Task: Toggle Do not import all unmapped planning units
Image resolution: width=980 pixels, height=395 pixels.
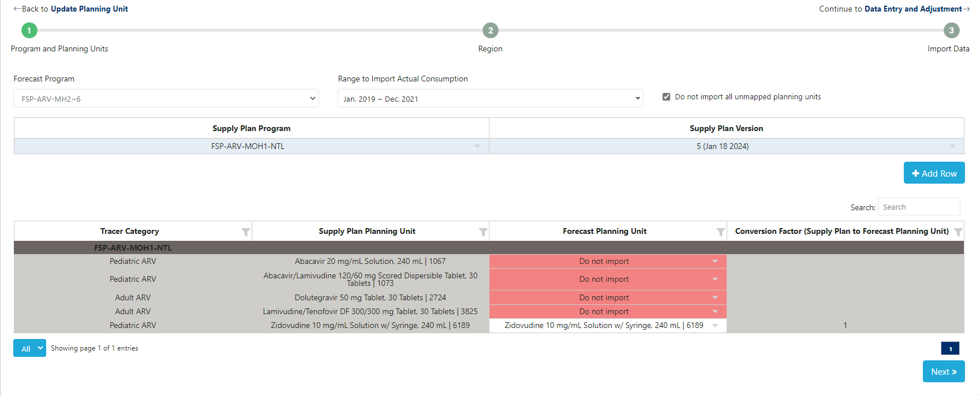Action: pos(666,97)
